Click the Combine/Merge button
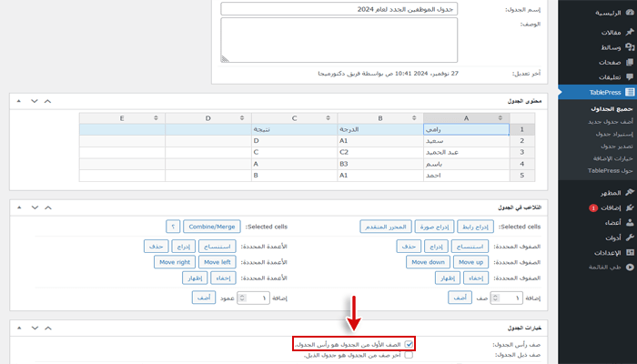637x364 pixels. tap(212, 226)
